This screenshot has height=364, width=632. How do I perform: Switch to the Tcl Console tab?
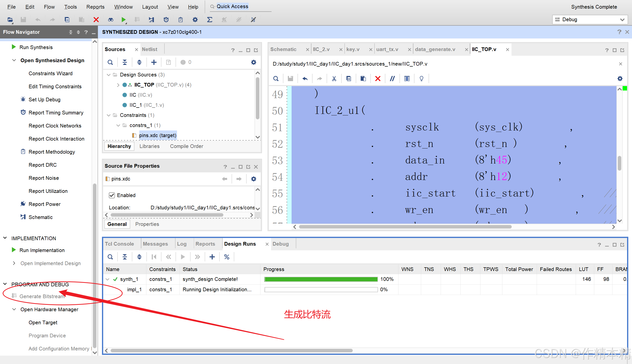click(119, 244)
